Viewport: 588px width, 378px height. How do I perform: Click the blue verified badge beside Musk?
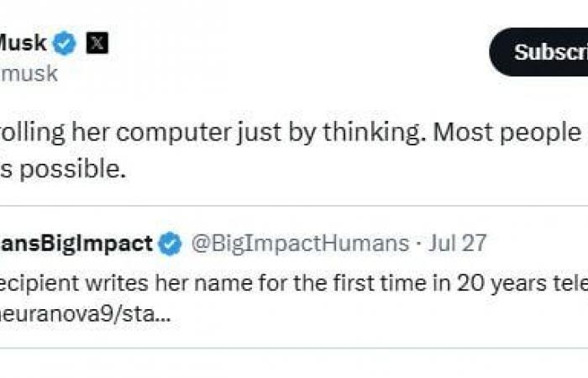pyautogui.click(x=64, y=43)
